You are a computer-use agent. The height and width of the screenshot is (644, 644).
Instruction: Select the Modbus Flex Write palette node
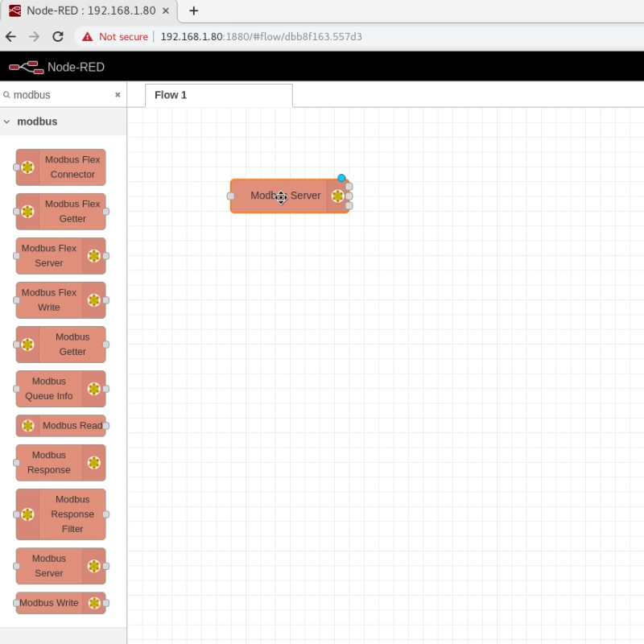[x=61, y=300]
